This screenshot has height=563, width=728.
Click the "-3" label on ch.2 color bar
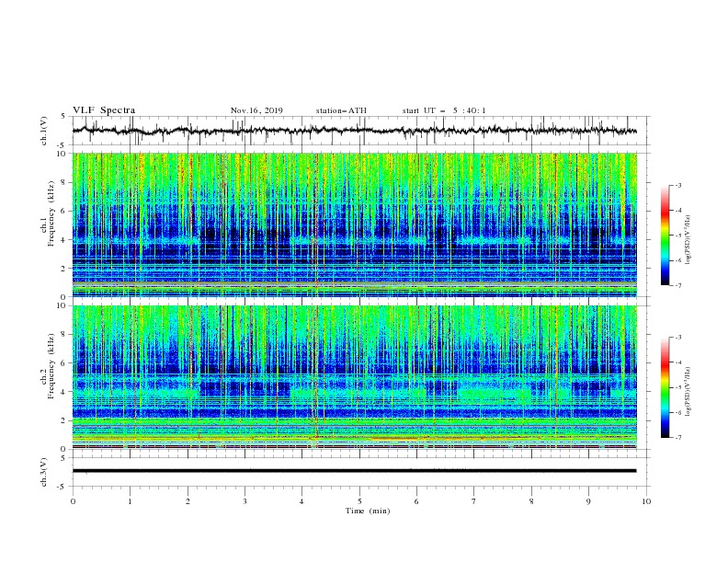pos(678,338)
